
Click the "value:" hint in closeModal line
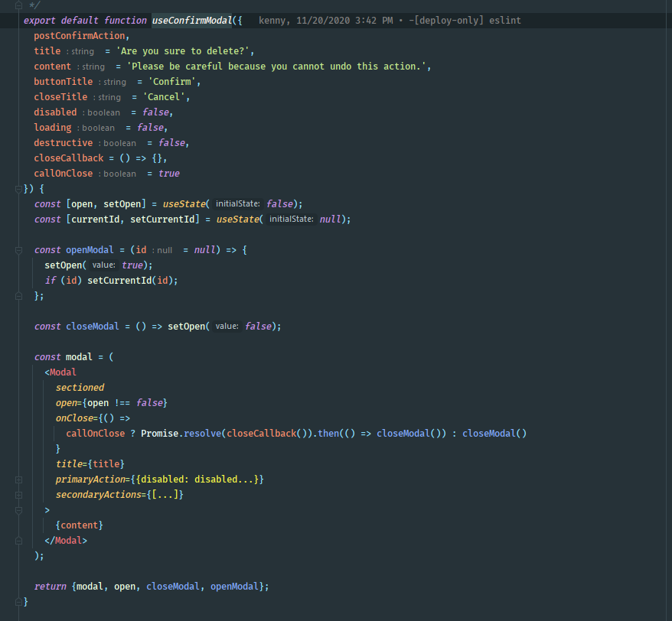click(x=227, y=327)
